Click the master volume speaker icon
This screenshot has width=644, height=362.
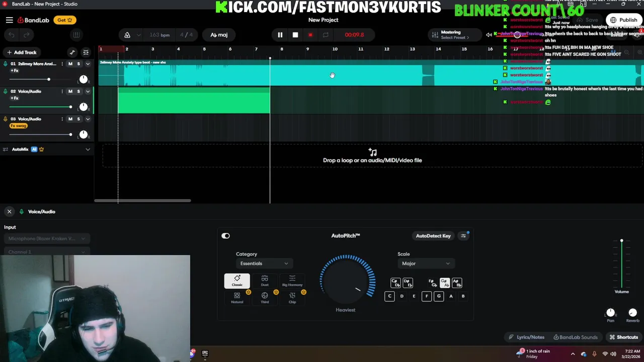(489, 35)
